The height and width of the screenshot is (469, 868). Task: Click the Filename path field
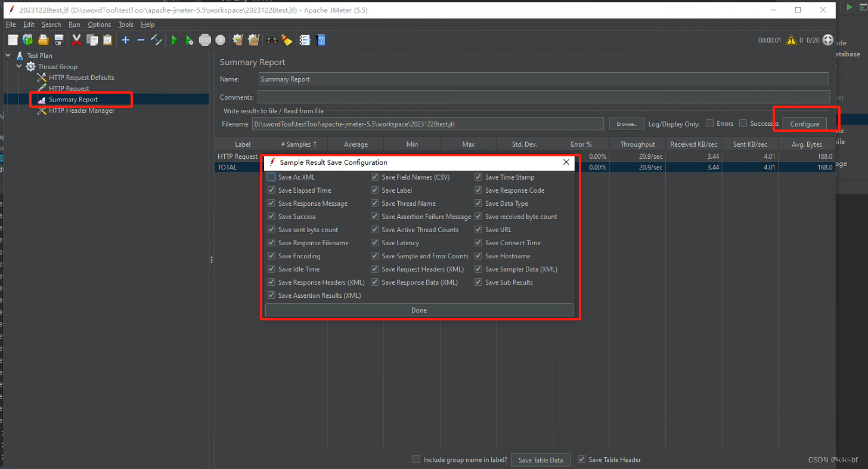pos(427,124)
